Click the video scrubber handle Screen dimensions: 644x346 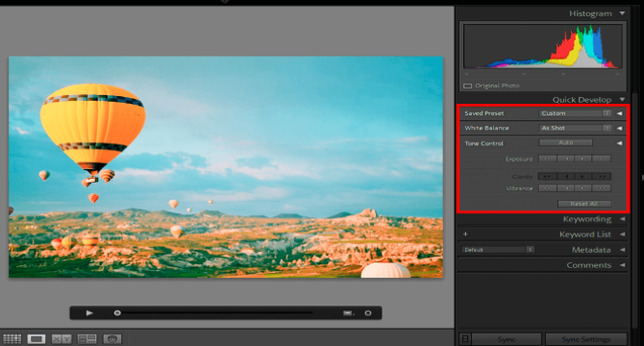[117, 313]
